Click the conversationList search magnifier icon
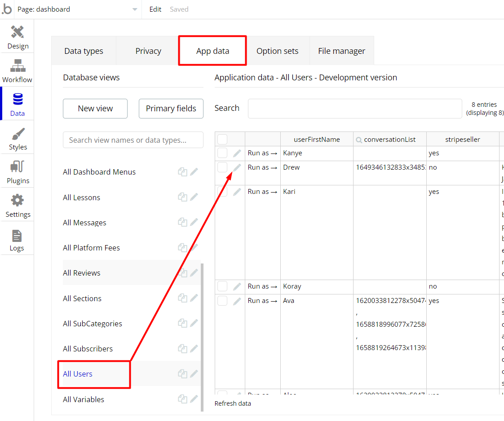 (x=359, y=140)
